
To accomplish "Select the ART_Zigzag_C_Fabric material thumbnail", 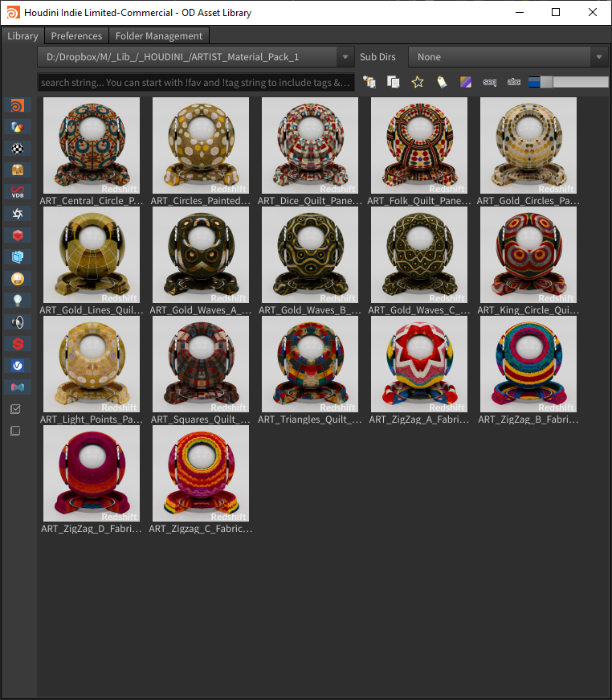I will [x=201, y=473].
